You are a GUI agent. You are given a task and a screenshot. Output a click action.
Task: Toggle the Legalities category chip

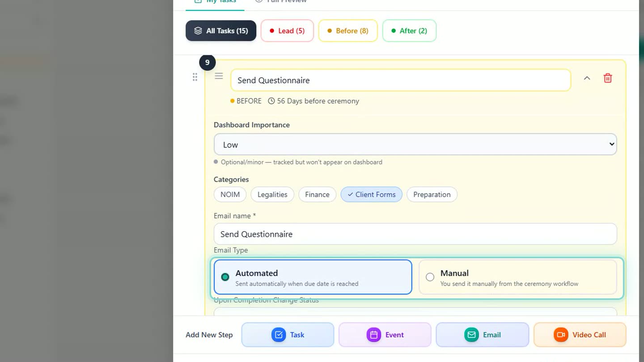272,194
